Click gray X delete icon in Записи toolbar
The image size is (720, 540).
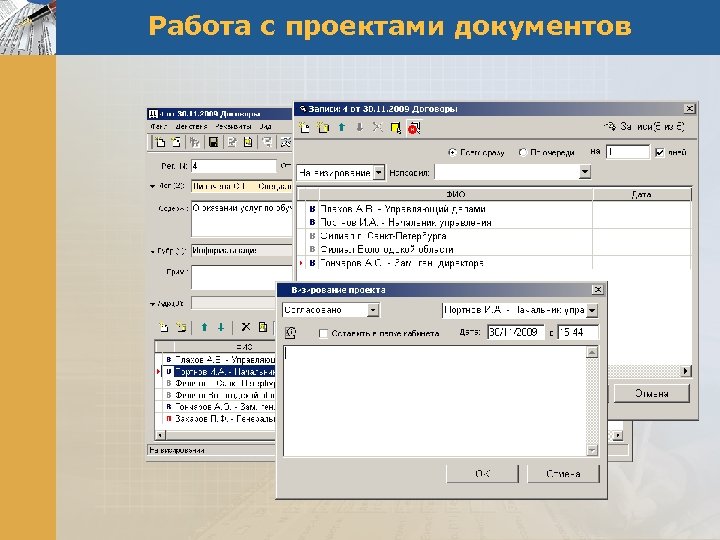pos(377,127)
